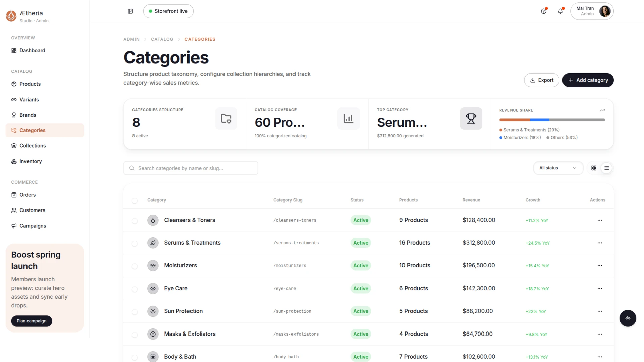644x362 pixels.
Task: Switch to grid view
Action: coord(594,168)
